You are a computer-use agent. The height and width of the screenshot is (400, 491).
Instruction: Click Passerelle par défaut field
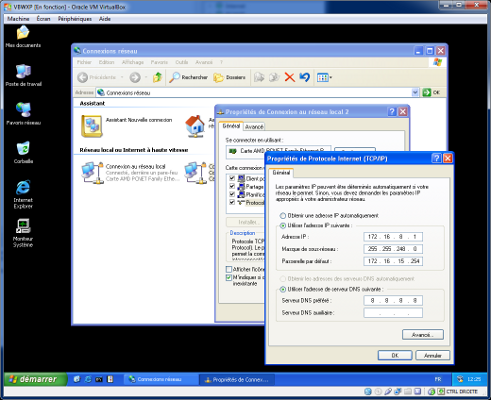(393, 261)
